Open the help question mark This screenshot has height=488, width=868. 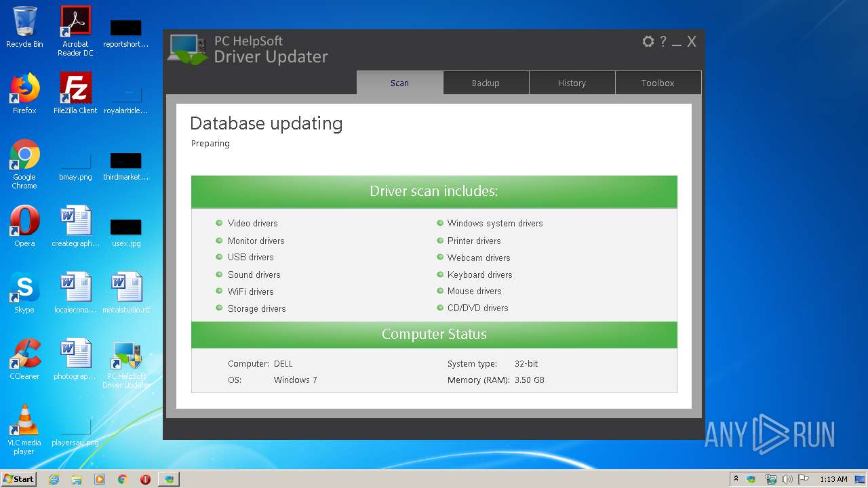663,41
